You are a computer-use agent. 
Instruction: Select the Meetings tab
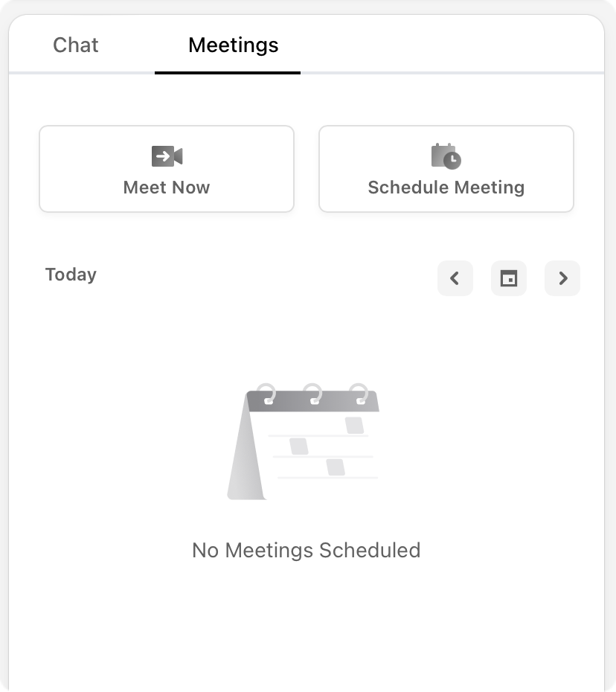click(x=233, y=45)
